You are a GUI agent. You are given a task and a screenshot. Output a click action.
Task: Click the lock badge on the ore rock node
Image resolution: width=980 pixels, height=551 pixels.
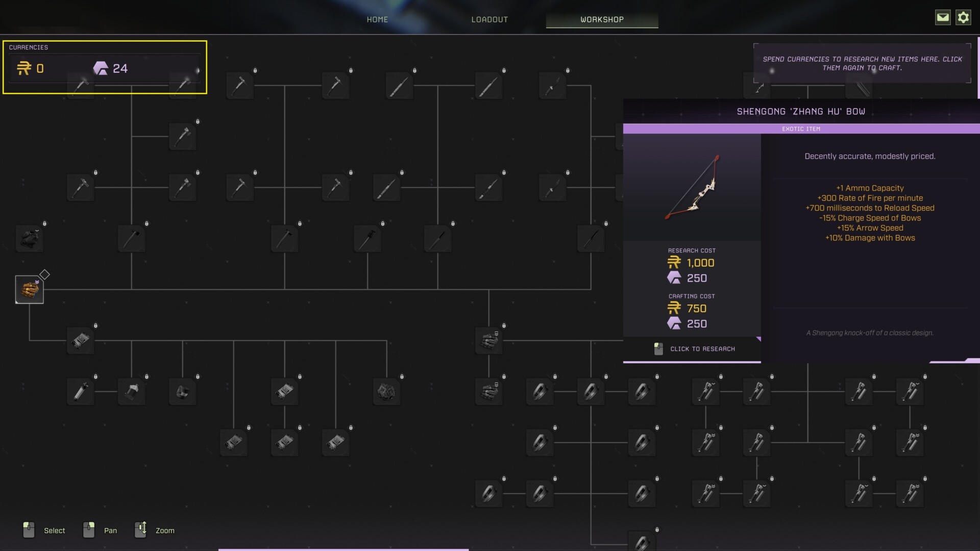click(x=402, y=377)
